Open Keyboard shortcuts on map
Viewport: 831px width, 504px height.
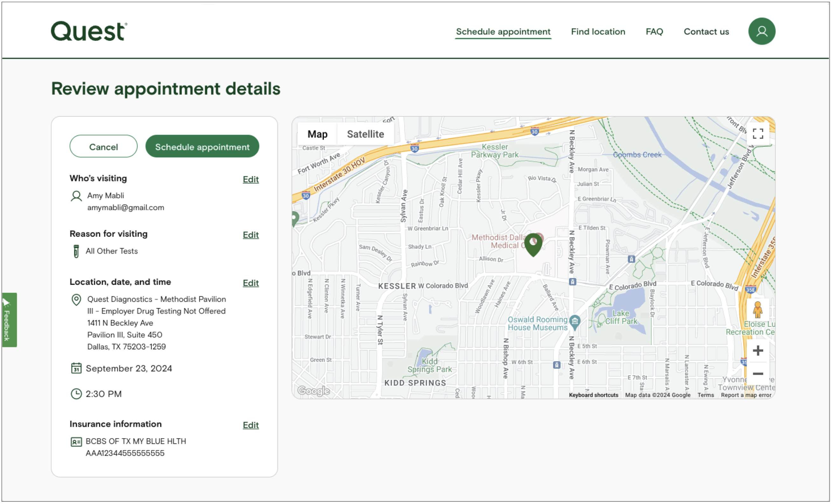point(594,395)
